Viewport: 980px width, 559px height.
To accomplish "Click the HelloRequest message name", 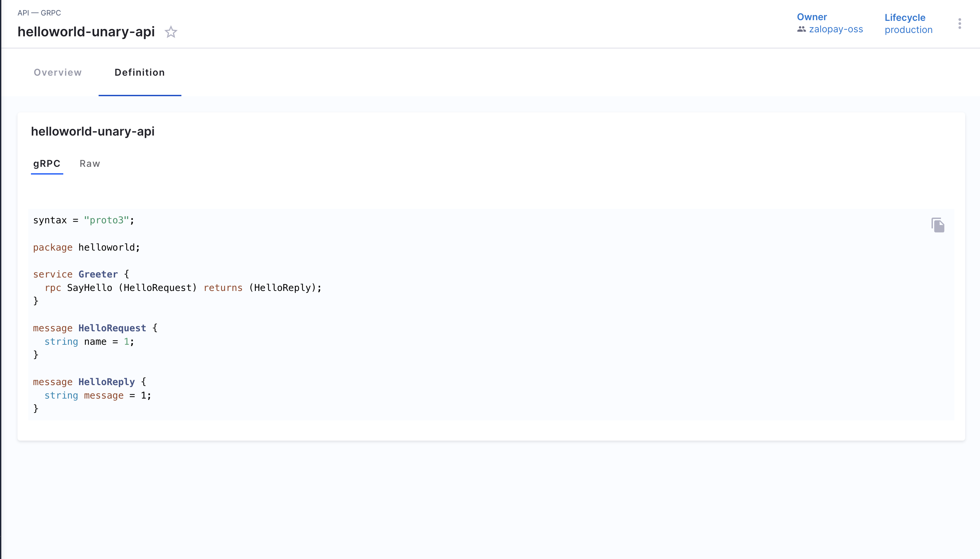I will point(112,328).
